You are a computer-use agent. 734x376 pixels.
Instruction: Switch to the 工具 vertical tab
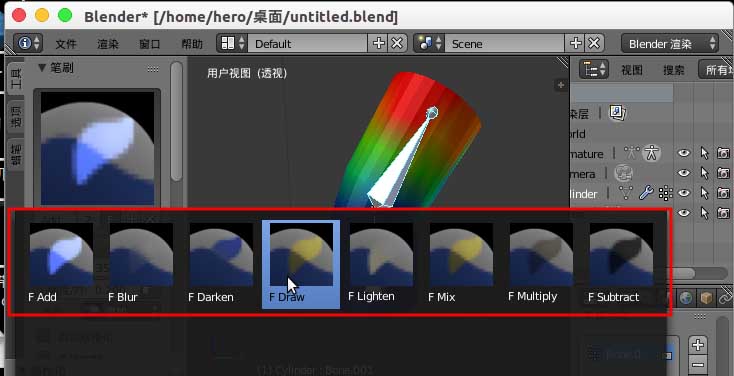click(x=16, y=79)
